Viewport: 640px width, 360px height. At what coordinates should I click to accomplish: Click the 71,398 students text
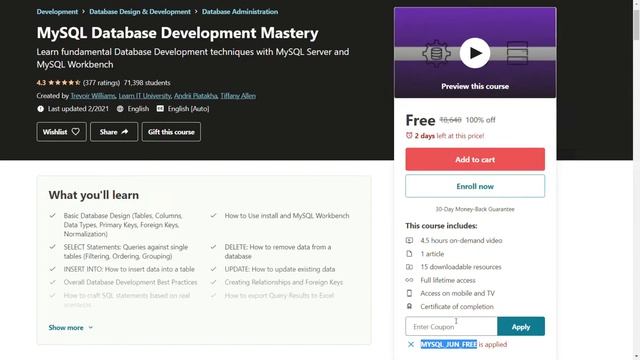click(x=147, y=83)
